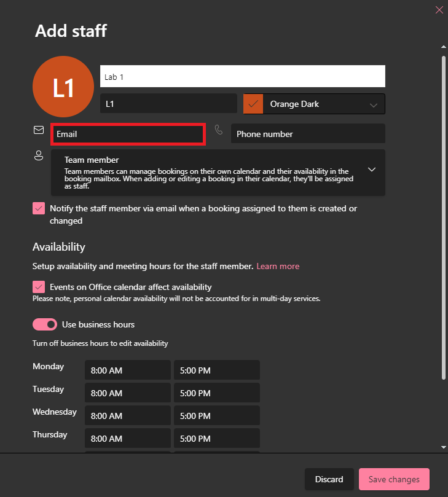Click the scrollbar down arrow
448x497 pixels.
click(x=443, y=447)
